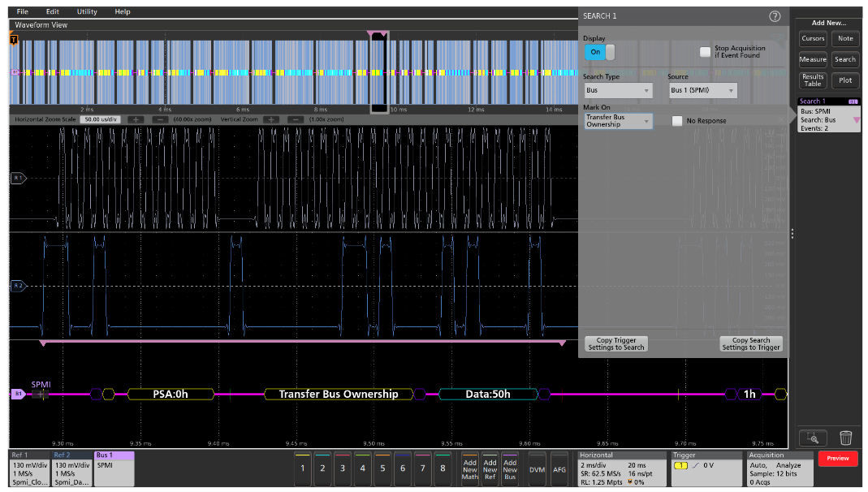Enable Stop Acquisition if Event Found
The width and height of the screenshot is (868, 492).
coord(703,50)
